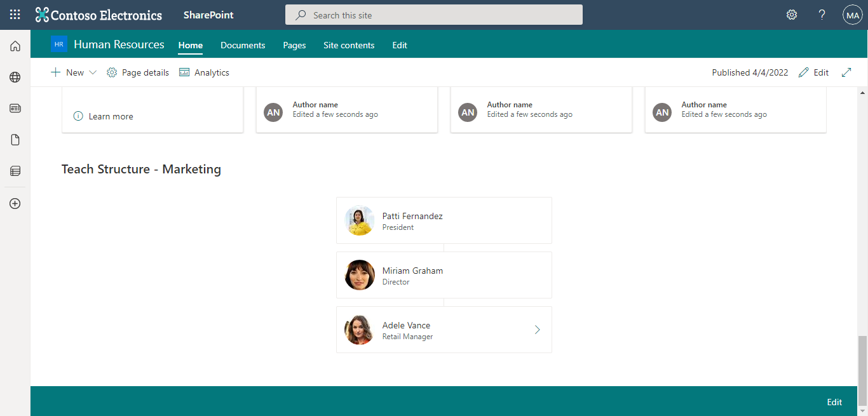Expand Adele Vance's team chevron
868x416 pixels.
tap(537, 330)
